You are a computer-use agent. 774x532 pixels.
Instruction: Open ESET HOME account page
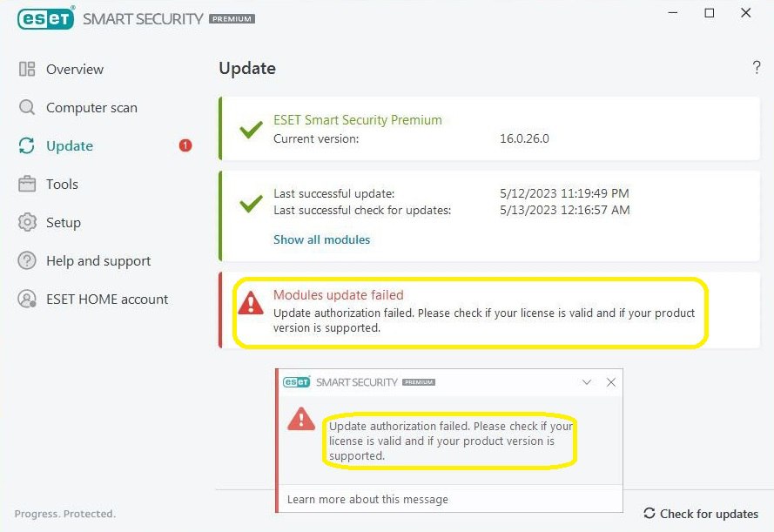107,299
